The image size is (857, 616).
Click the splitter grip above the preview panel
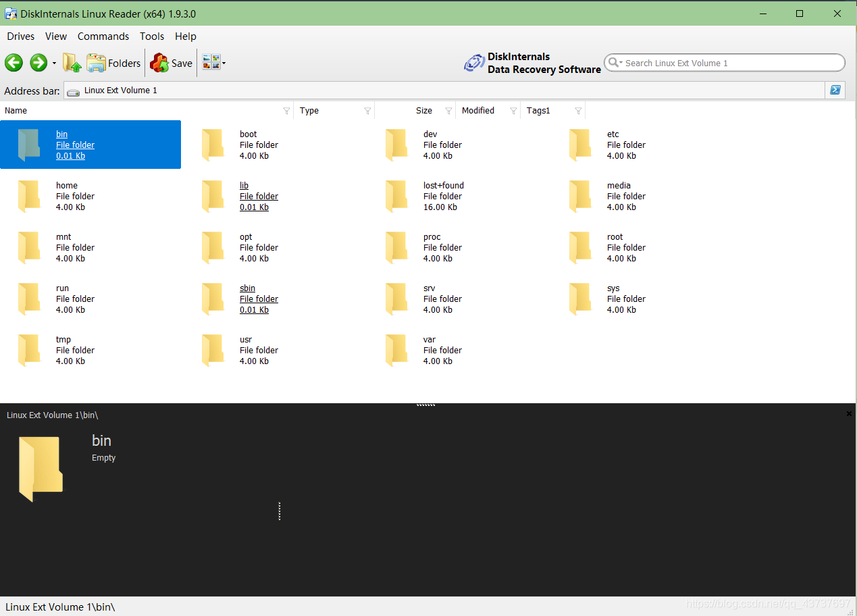point(426,405)
